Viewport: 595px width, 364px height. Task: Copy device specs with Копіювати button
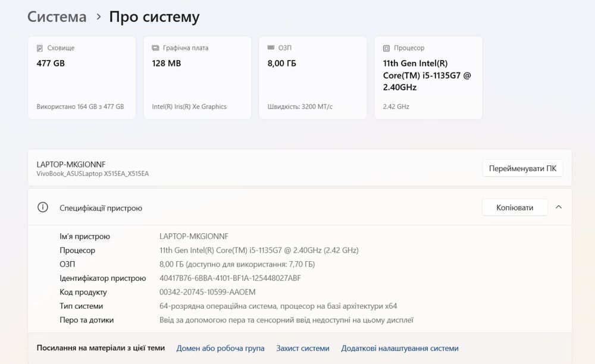[x=515, y=208]
